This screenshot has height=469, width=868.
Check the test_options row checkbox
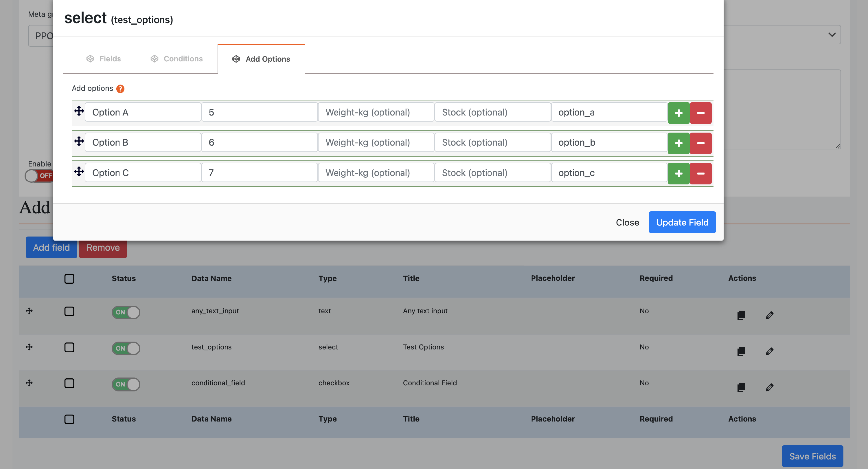69,347
